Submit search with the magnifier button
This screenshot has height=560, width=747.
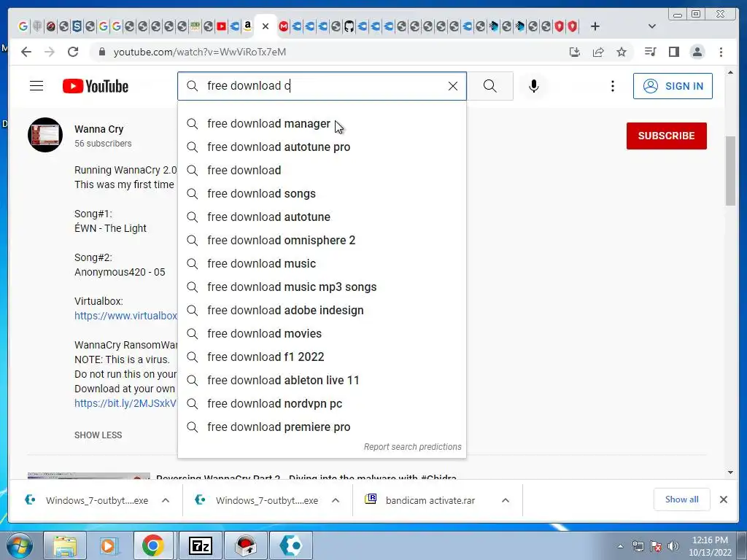(489, 86)
